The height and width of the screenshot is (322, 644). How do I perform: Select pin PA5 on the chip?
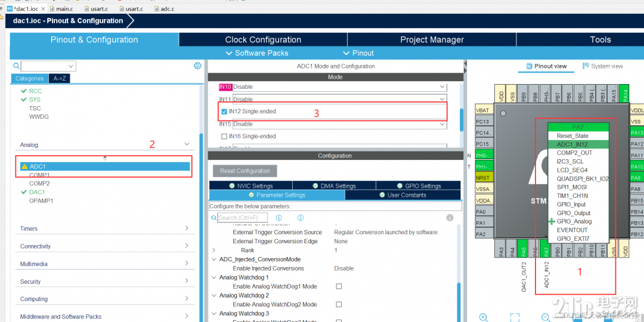tap(524, 249)
